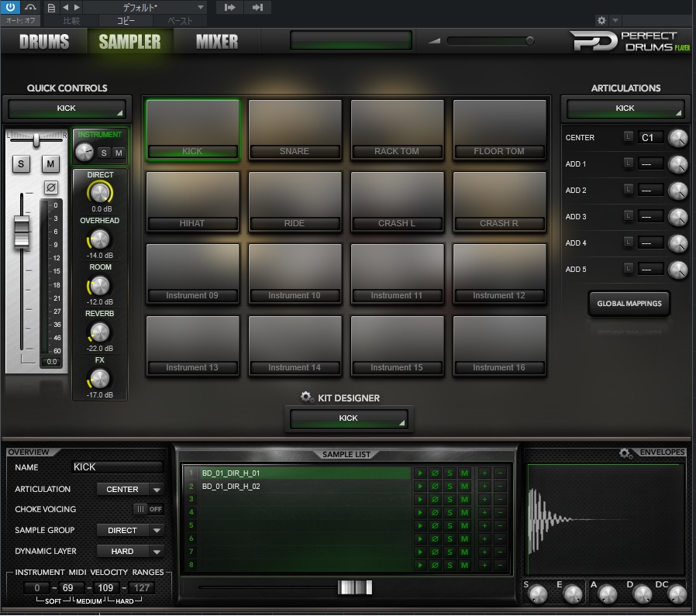Open the Envelopes gear settings icon

click(625, 453)
